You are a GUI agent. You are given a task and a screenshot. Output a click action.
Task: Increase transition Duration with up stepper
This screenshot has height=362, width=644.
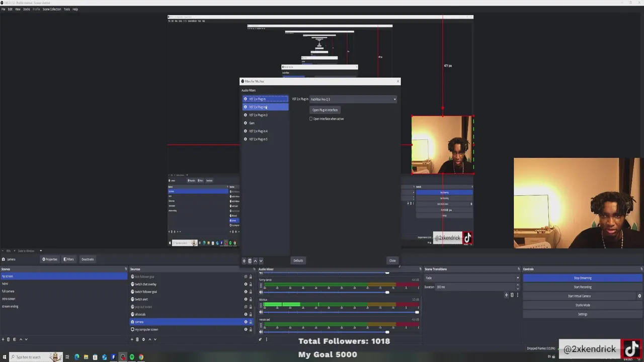(x=518, y=286)
